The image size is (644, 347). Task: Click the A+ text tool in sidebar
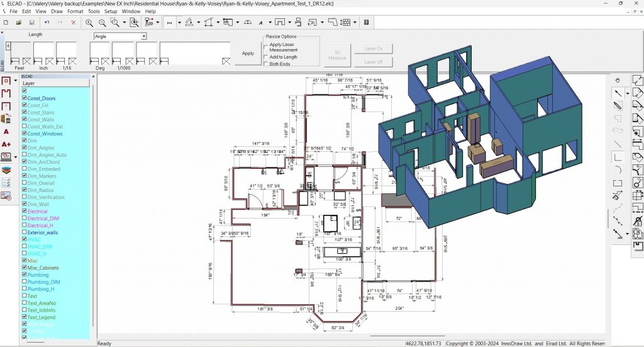pyautogui.click(x=6, y=144)
